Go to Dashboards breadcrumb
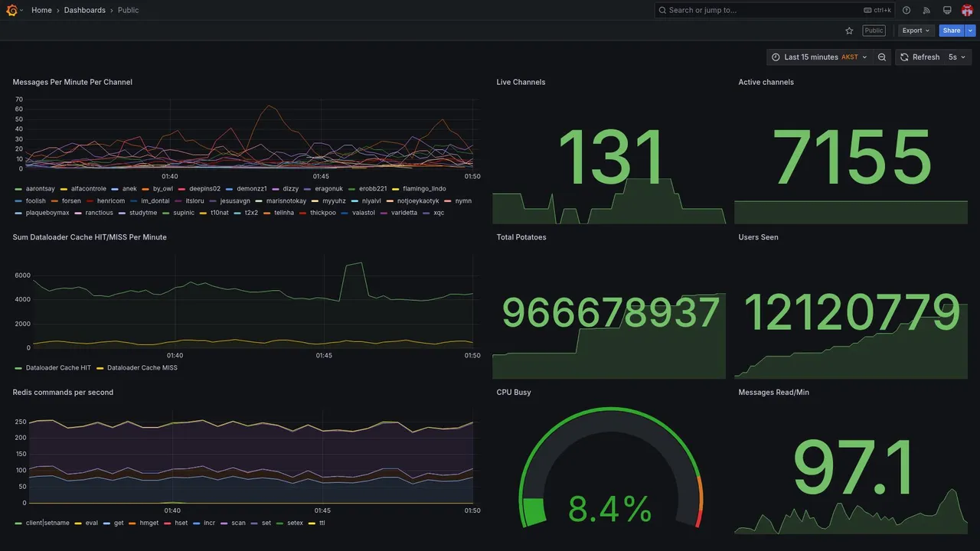 click(x=85, y=10)
